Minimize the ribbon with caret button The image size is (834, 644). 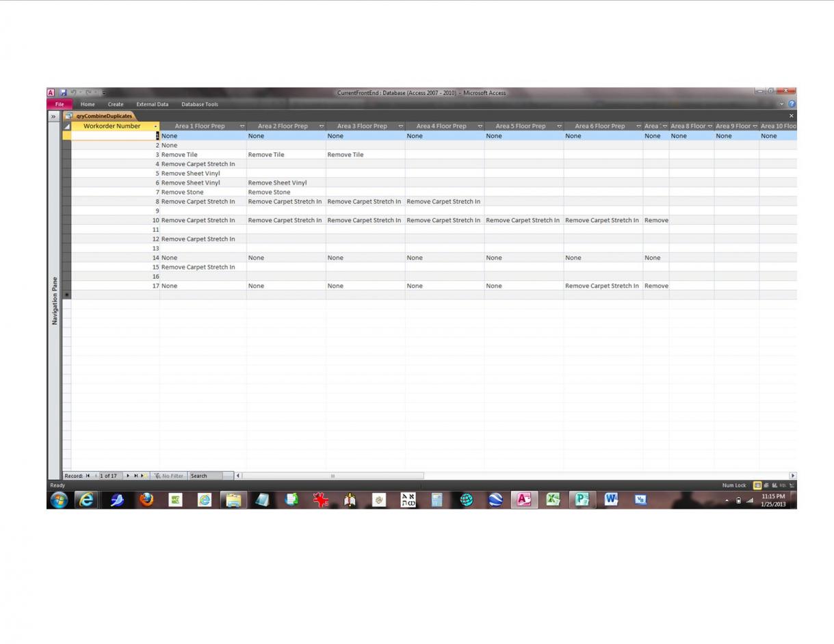coord(782,104)
